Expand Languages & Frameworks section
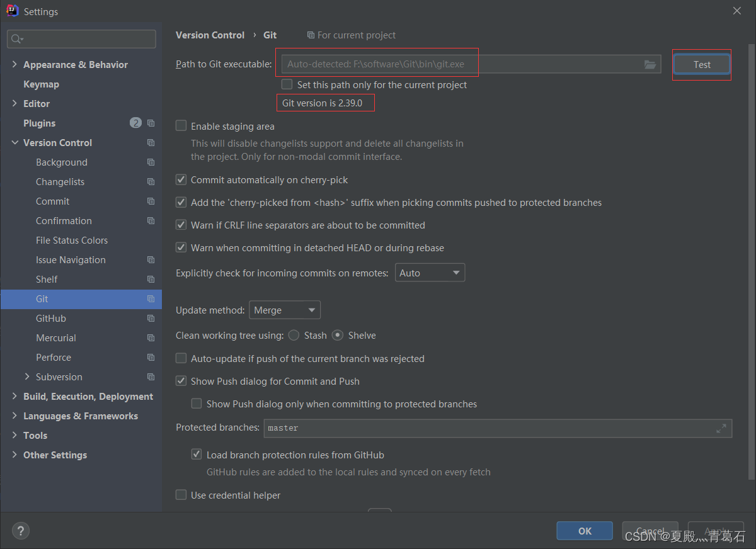The image size is (756, 549). point(14,416)
